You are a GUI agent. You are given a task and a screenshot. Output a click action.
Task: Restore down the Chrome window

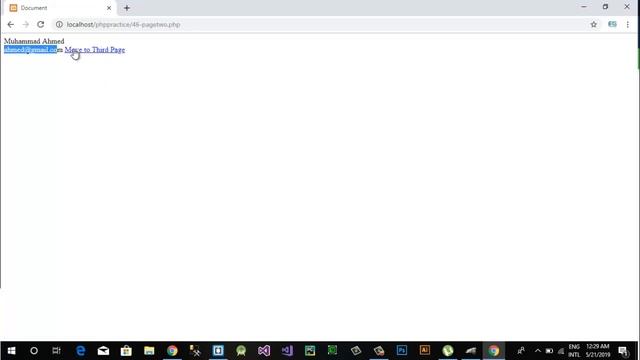point(605,7)
